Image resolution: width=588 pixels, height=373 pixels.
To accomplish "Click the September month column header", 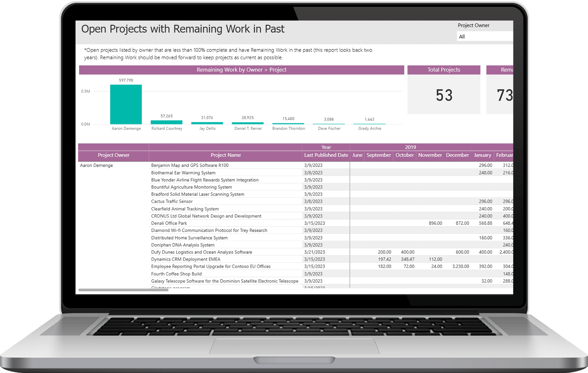I will click(378, 155).
